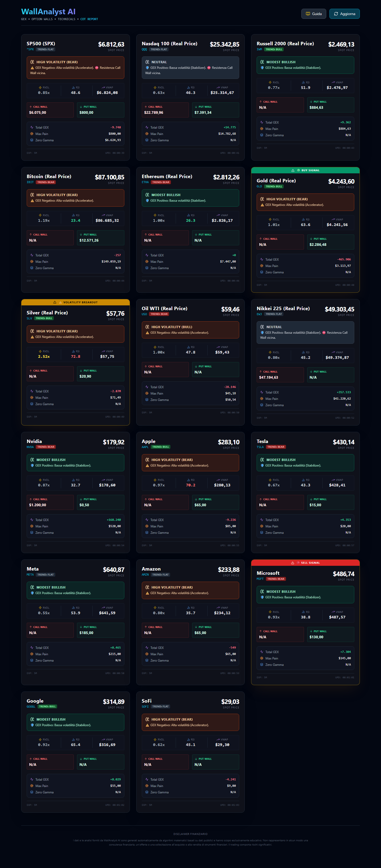Click the VWAP trend icon in Tesla card
Screen dimensions: 381x868
click(333, 480)
